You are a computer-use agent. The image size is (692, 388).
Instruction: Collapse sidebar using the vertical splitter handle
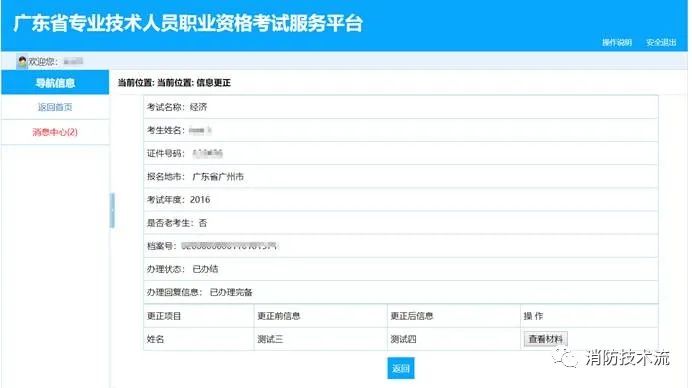pyautogui.click(x=112, y=211)
